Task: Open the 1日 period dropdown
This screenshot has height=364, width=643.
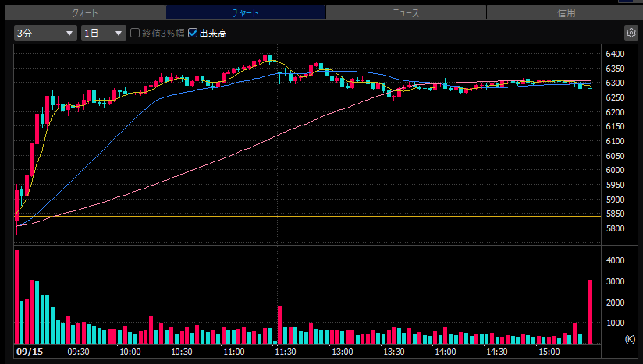Action: pos(103,33)
